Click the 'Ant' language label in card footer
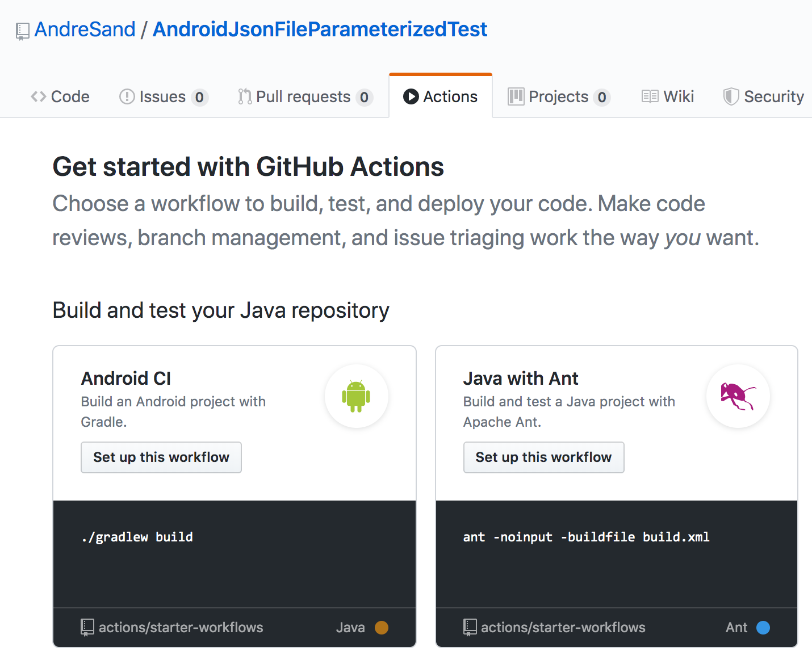The image size is (812, 664). coord(736,628)
